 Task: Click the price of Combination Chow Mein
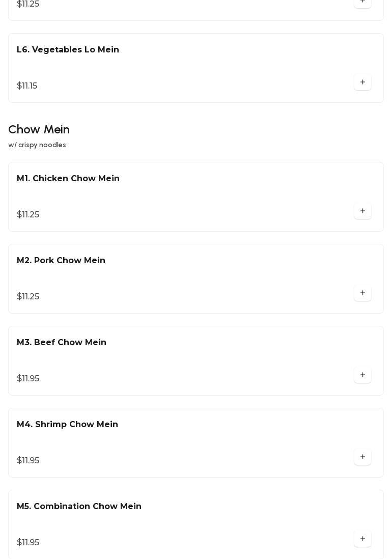pos(28,543)
